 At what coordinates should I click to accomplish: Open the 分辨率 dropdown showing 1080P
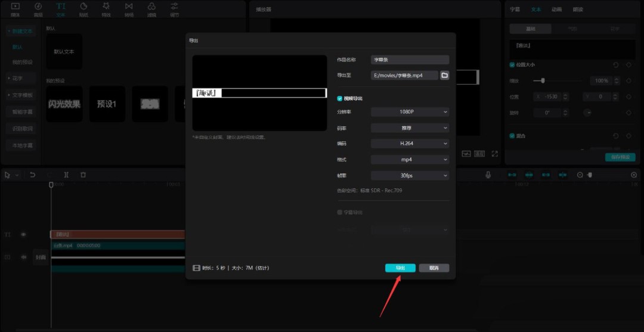(410, 111)
